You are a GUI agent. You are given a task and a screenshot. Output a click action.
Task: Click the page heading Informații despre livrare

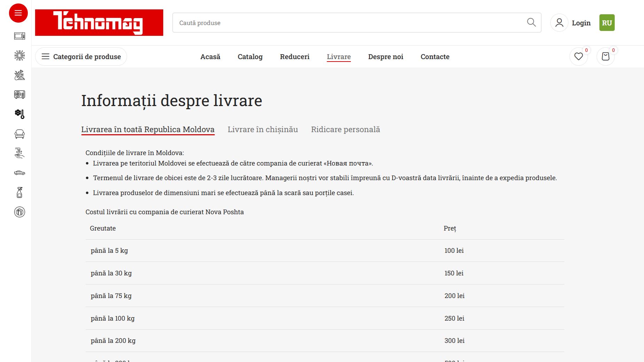(x=172, y=101)
